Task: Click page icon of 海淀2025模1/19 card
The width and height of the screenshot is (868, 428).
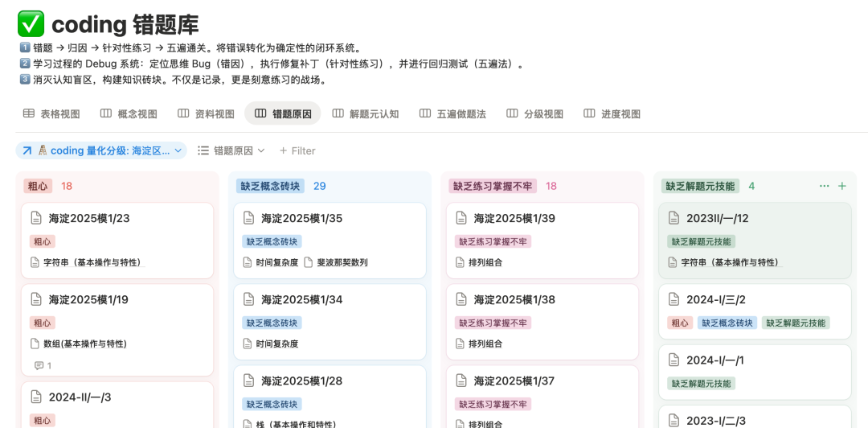Action: [x=36, y=299]
